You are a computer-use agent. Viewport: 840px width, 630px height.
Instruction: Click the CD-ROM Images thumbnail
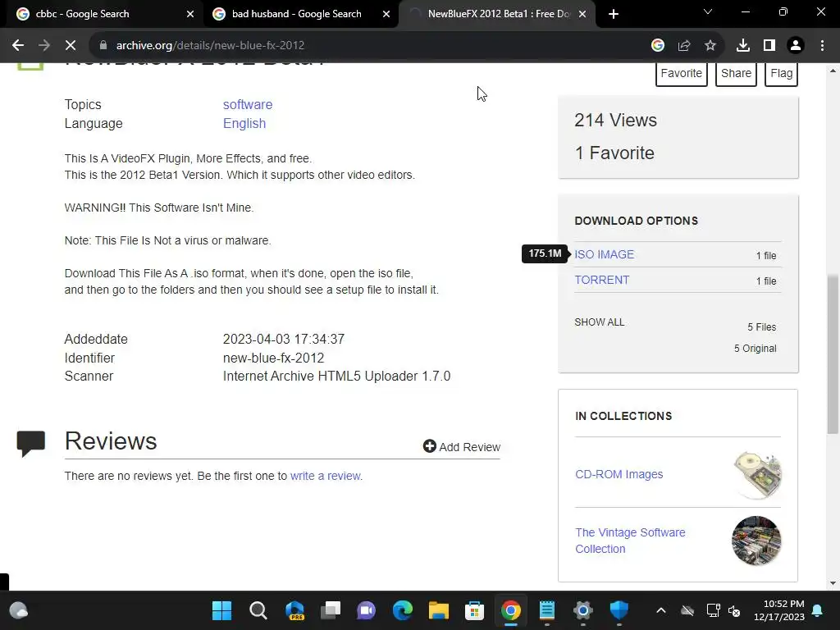pyautogui.click(x=757, y=475)
